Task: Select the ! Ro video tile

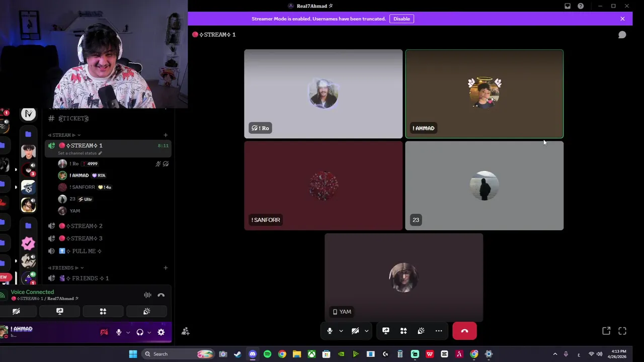Action: (x=323, y=94)
